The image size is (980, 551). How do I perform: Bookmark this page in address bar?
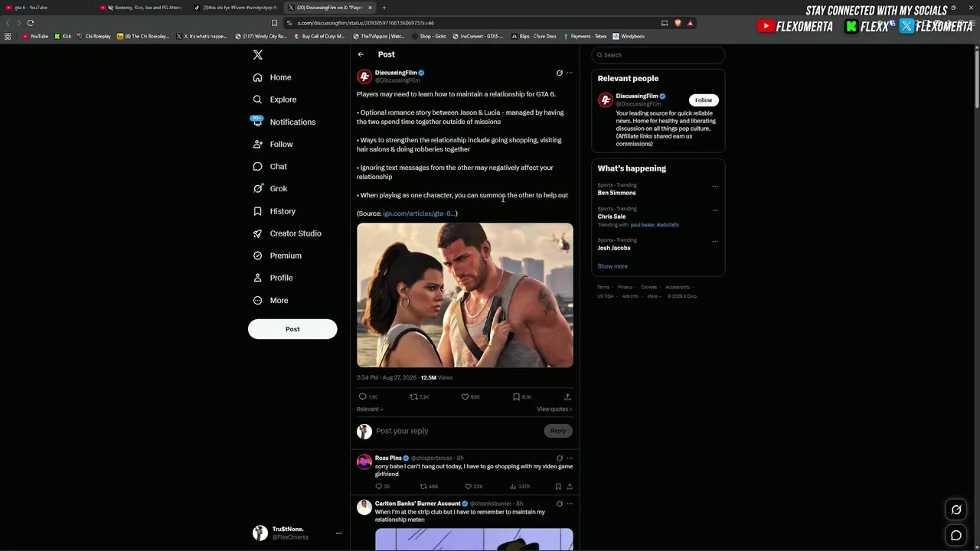pyautogui.click(x=275, y=23)
